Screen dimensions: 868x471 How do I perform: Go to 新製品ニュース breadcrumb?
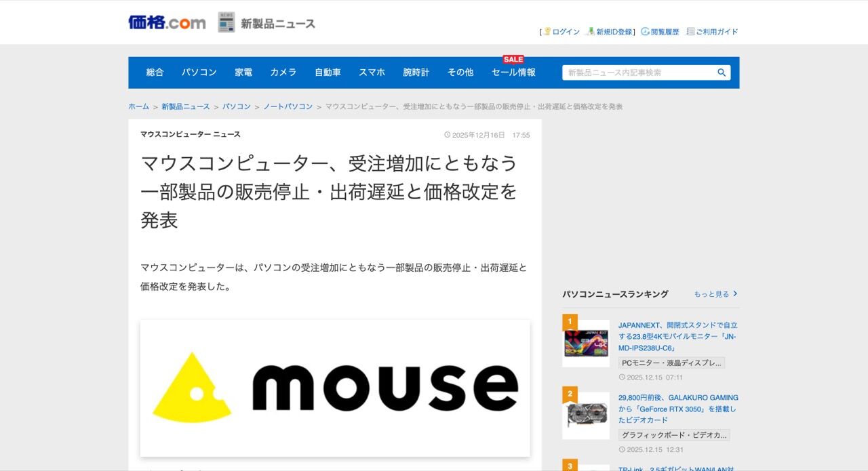tap(186, 107)
